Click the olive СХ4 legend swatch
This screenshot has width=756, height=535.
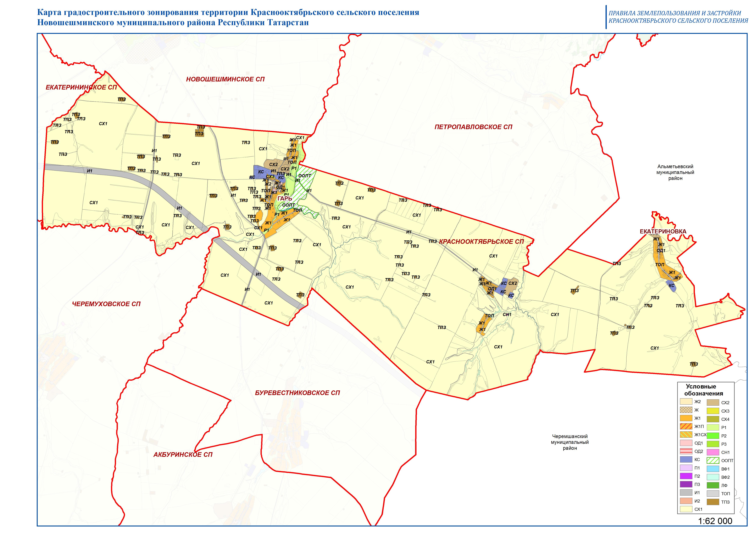[x=713, y=419]
